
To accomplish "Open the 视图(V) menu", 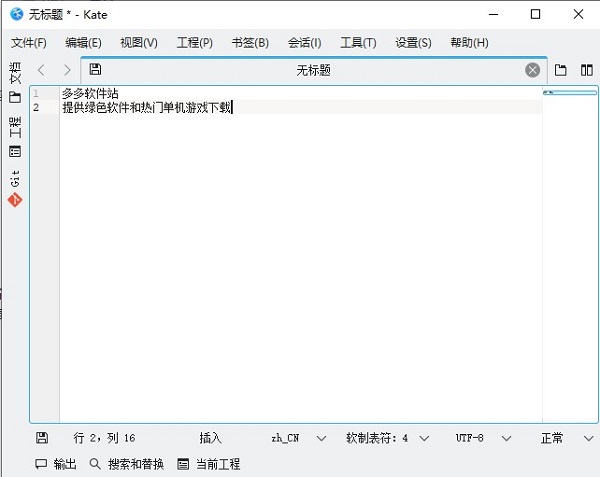I will (x=139, y=42).
